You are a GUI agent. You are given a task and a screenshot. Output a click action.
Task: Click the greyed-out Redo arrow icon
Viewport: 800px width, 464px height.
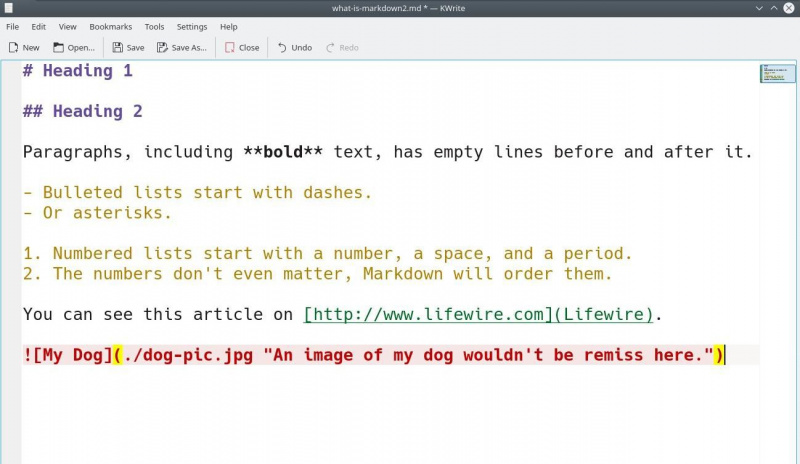click(330, 47)
